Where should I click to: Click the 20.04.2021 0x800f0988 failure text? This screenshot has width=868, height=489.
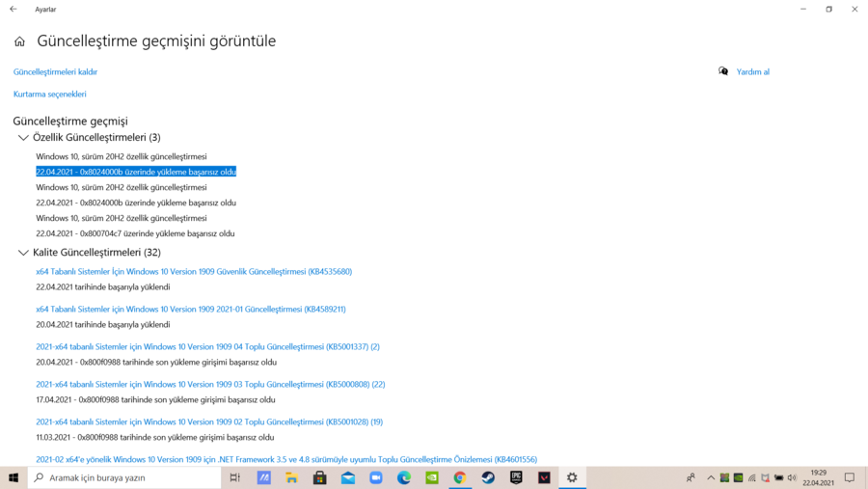click(x=156, y=363)
